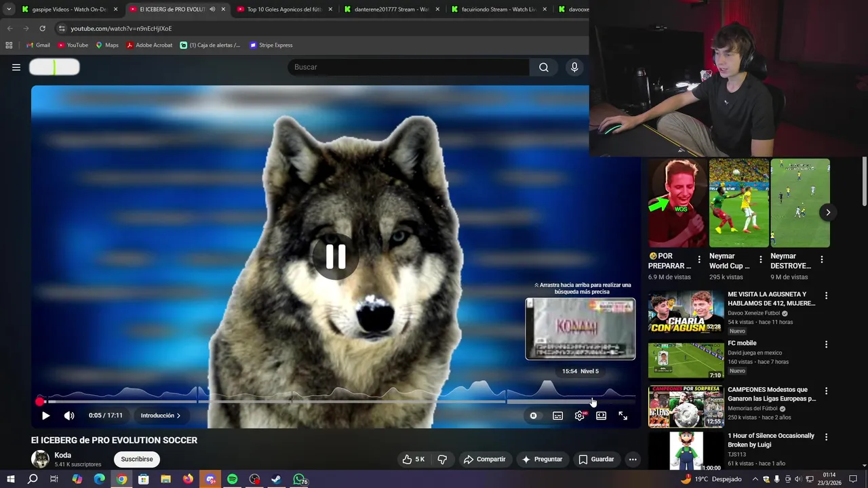Open Steam from the taskbar

click(x=277, y=479)
